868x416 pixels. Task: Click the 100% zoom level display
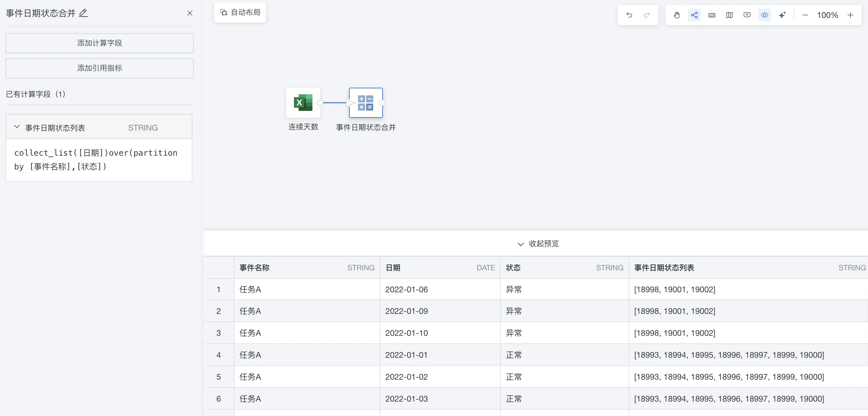[x=827, y=15]
